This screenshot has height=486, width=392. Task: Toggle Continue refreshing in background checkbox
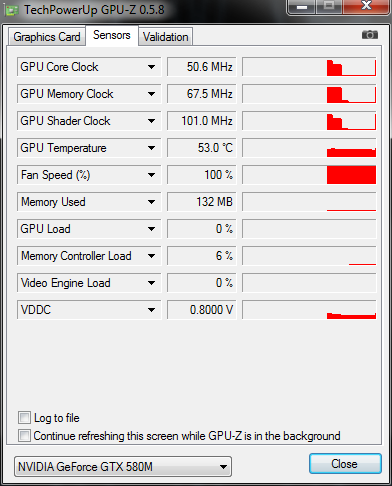point(24,435)
